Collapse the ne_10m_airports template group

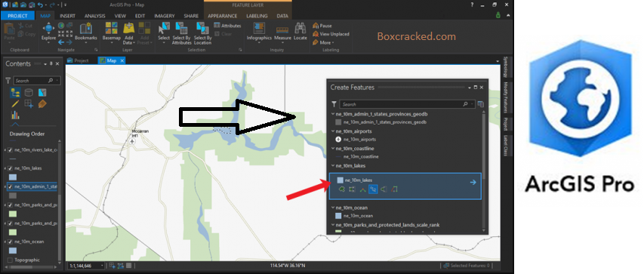tap(333, 131)
